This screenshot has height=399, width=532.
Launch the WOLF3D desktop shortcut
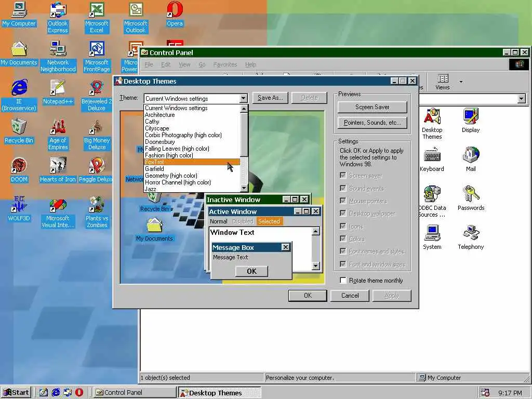point(19,209)
